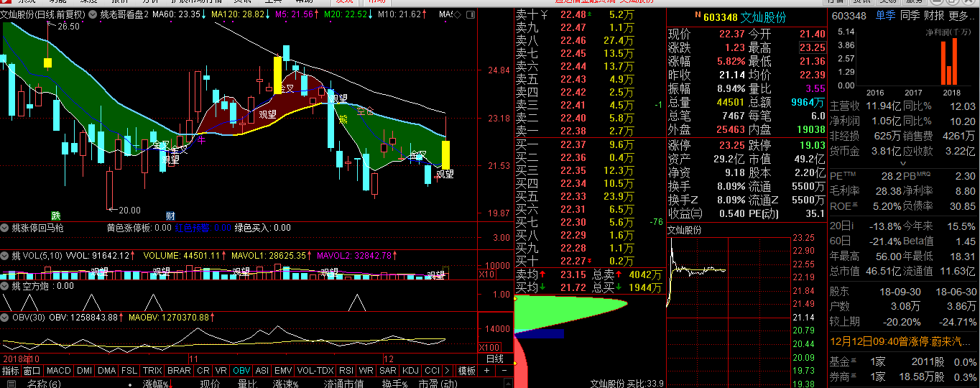Select the DMI indicator tab
This screenshot has height=388, width=980.
[x=84, y=371]
